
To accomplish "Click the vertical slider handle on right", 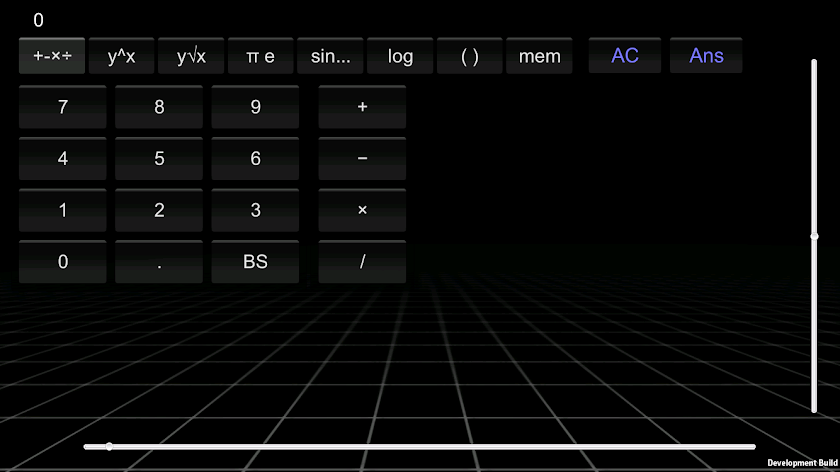I will [x=814, y=236].
